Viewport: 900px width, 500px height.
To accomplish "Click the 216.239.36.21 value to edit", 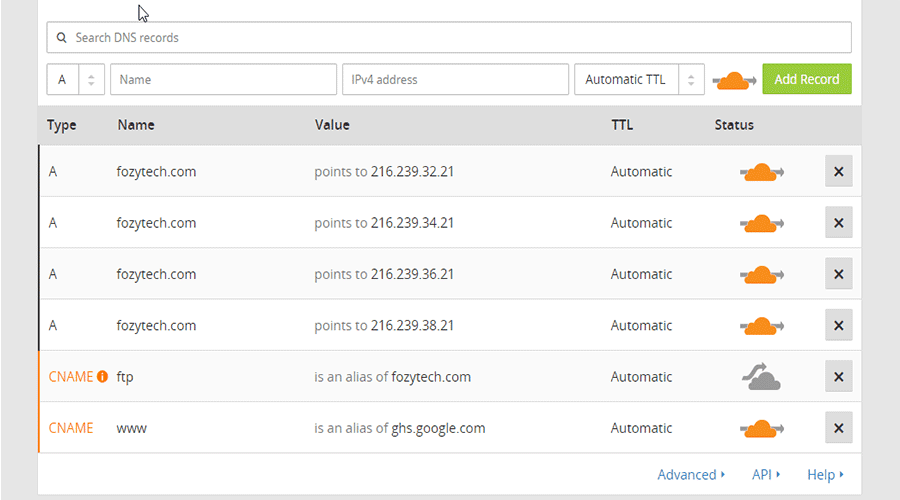I will [412, 274].
